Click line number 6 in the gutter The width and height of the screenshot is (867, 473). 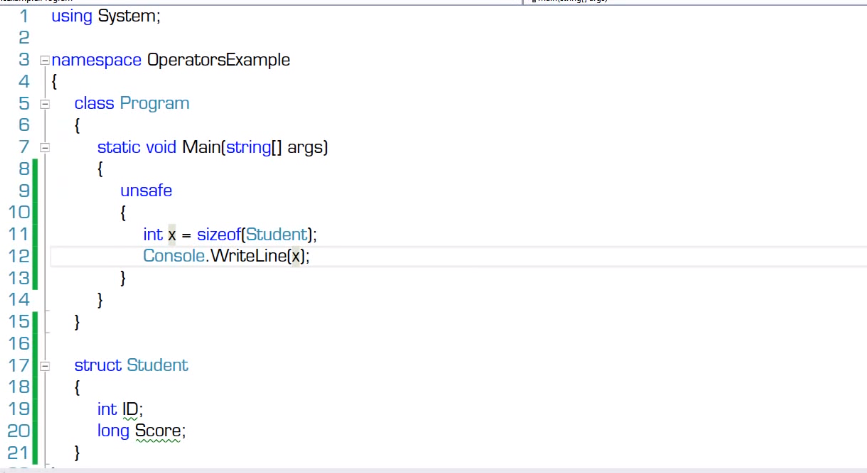[24, 125]
